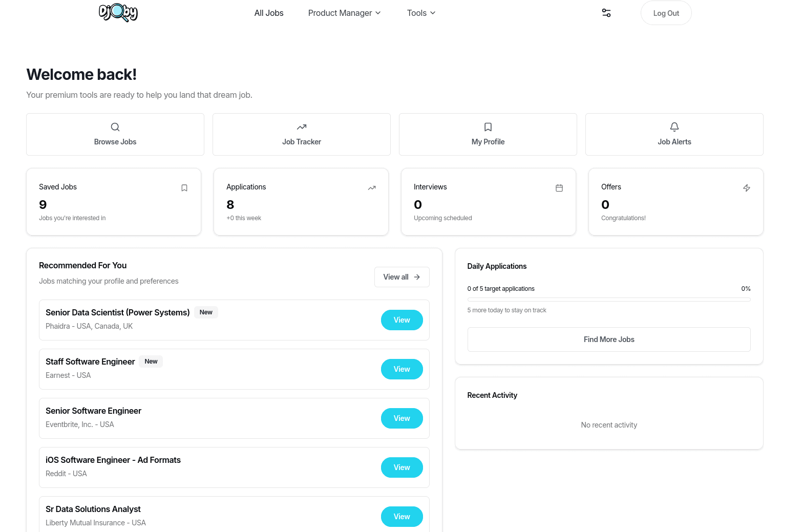View the Staff Software Engineer listing

(402, 369)
